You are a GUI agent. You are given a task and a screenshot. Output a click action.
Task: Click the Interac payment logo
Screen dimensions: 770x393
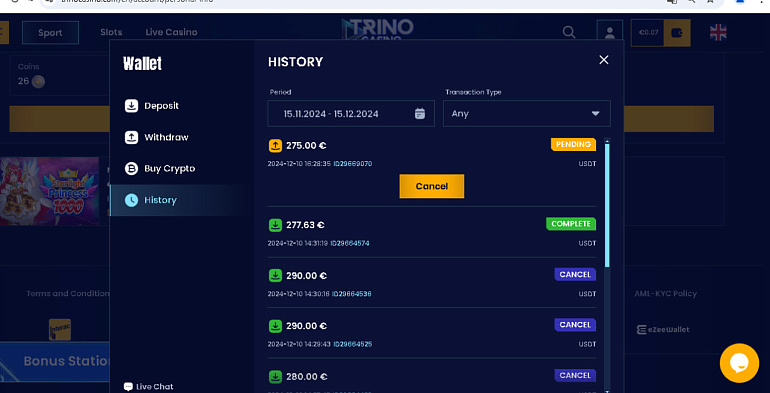tap(60, 330)
